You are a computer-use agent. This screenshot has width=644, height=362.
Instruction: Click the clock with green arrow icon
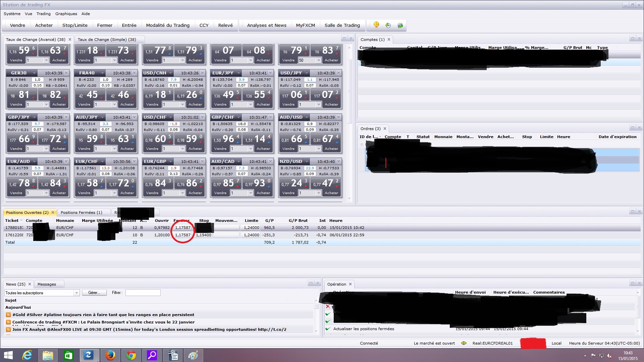388,25
